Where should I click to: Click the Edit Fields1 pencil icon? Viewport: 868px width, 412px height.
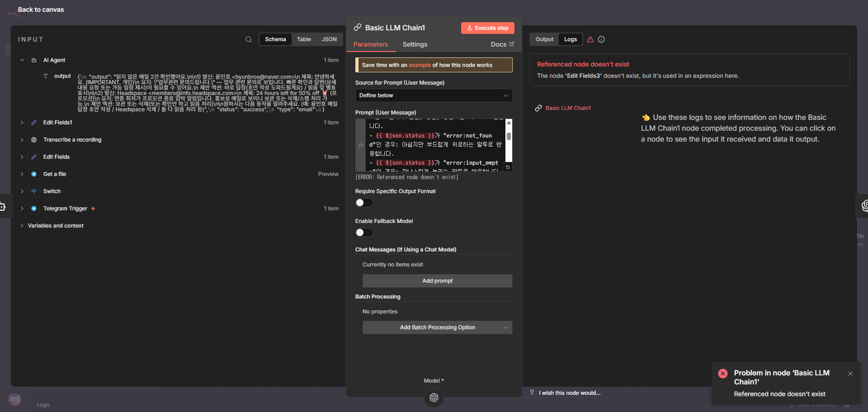(34, 123)
